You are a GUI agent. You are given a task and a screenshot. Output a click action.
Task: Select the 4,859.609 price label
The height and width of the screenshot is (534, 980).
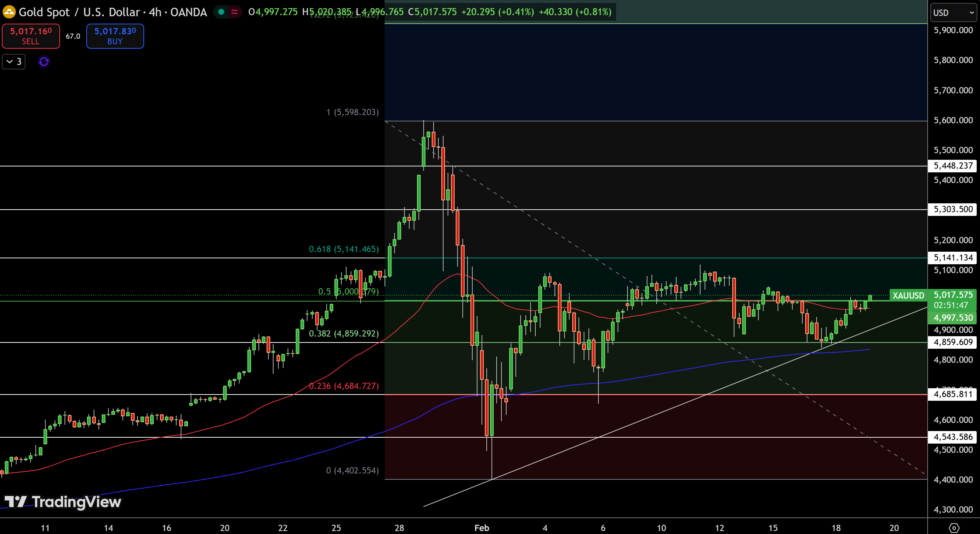(953, 342)
